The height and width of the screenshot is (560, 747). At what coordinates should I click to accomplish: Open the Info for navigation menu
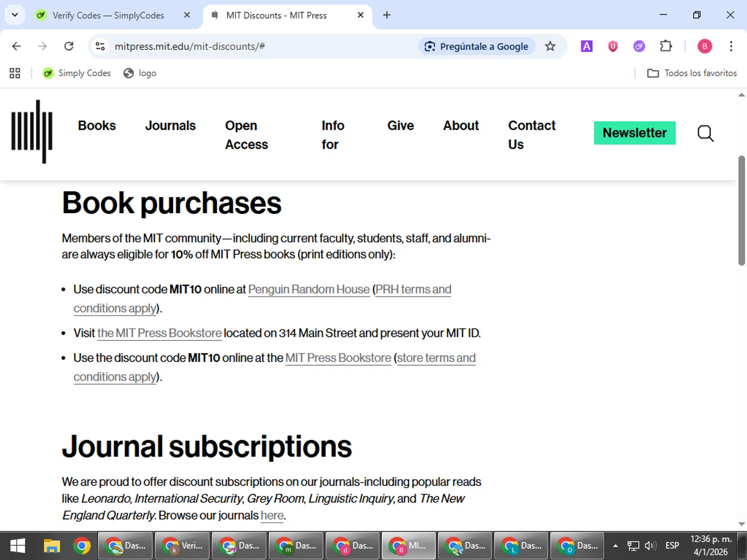coord(333,135)
